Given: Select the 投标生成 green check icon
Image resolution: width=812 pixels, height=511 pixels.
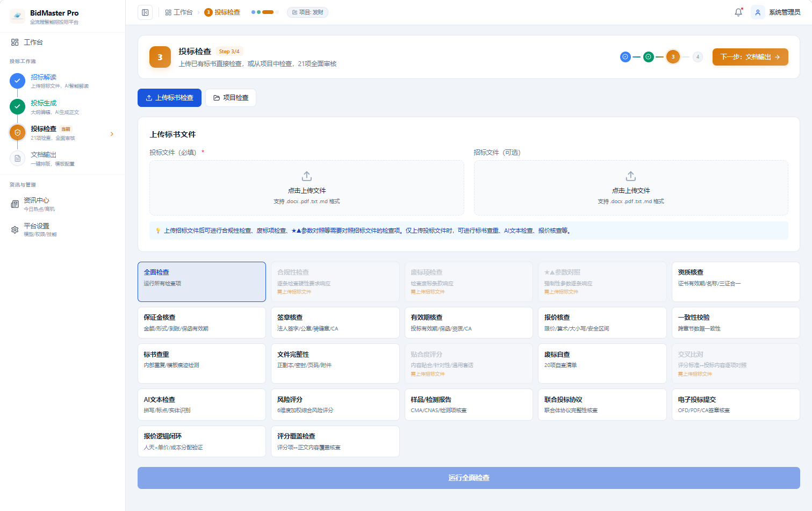Looking at the screenshot, I should 17,106.
